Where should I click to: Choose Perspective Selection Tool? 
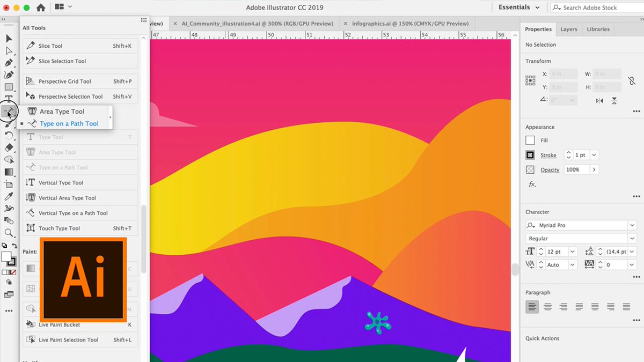(80, 97)
